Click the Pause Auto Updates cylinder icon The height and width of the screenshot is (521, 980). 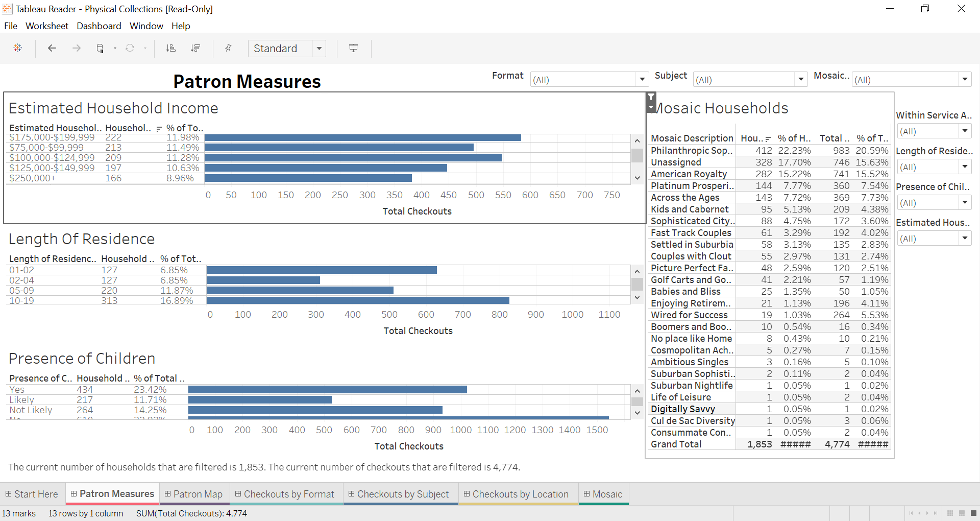100,48
